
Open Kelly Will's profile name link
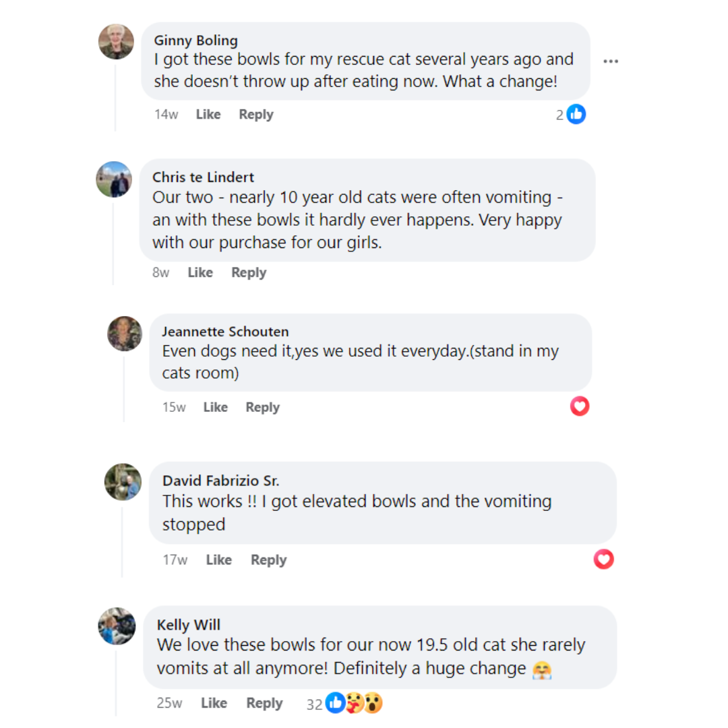(x=189, y=625)
